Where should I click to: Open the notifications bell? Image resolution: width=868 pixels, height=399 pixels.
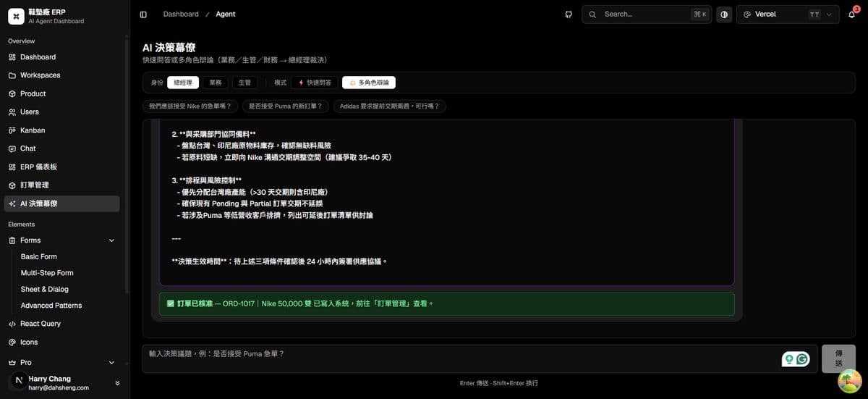[x=852, y=14]
